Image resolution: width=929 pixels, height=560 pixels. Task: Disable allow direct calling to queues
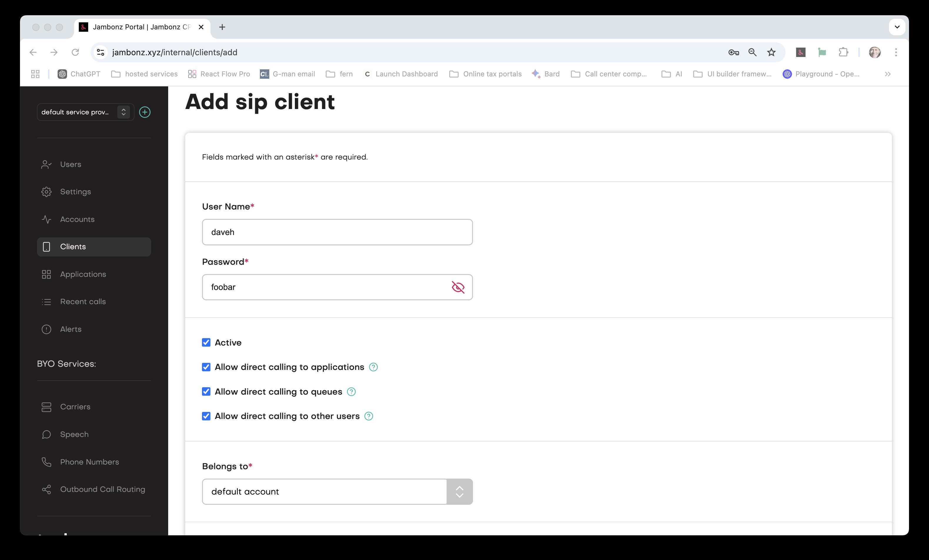(206, 392)
